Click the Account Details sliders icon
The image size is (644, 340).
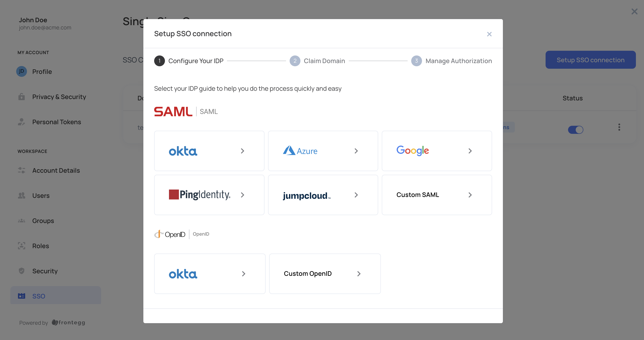22,170
